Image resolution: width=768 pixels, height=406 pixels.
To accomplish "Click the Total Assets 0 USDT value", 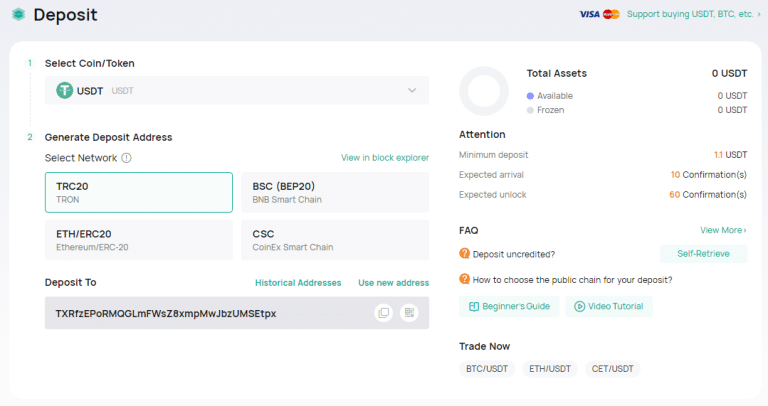I will [x=729, y=73].
